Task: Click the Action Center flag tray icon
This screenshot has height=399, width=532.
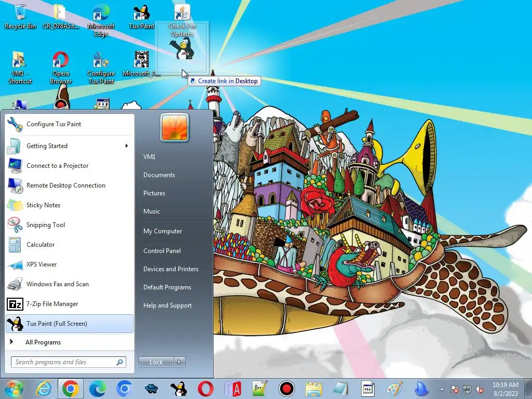Action: tap(455, 390)
